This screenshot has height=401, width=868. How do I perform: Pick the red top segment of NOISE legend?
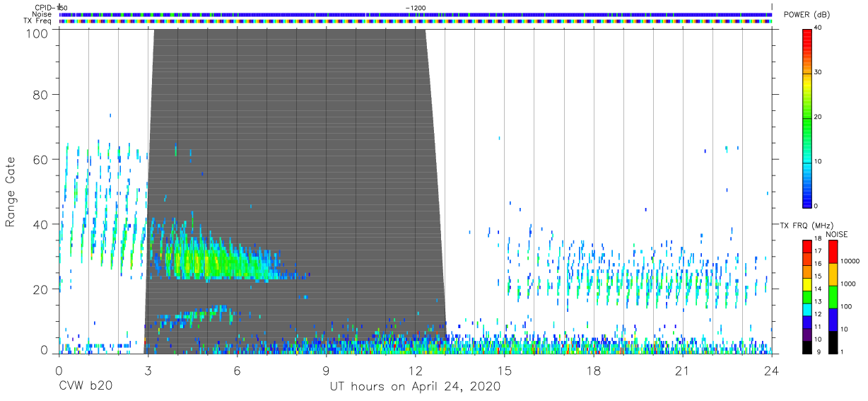pyautogui.click(x=832, y=251)
